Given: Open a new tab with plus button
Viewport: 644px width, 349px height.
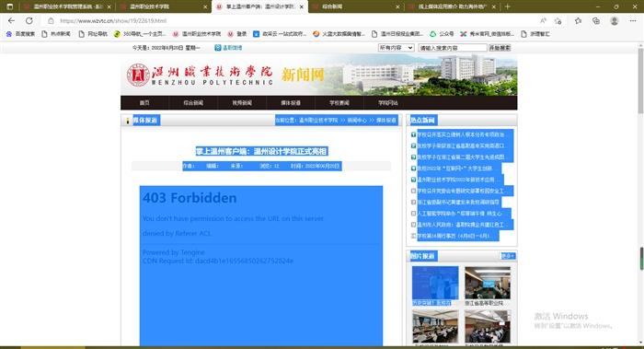Looking at the screenshot, I should pyautogui.click(x=508, y=6).
